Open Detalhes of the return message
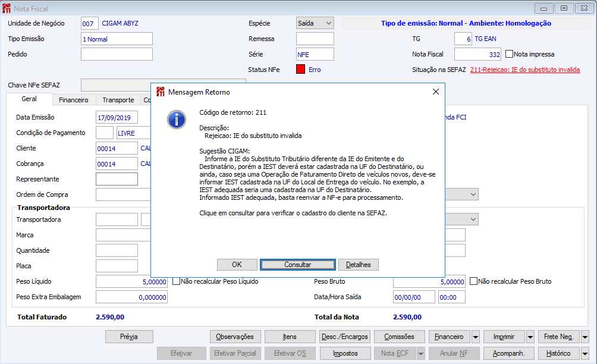Screen dimensions: 597x364 click(x=359, y=265)
